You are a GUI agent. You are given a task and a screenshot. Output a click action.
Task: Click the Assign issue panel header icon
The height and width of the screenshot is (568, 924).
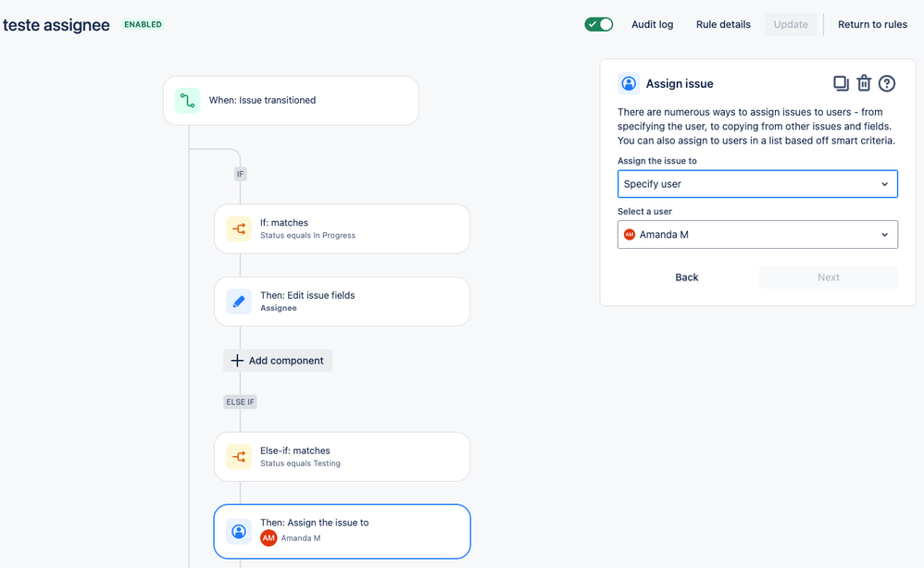pos(629,83)
